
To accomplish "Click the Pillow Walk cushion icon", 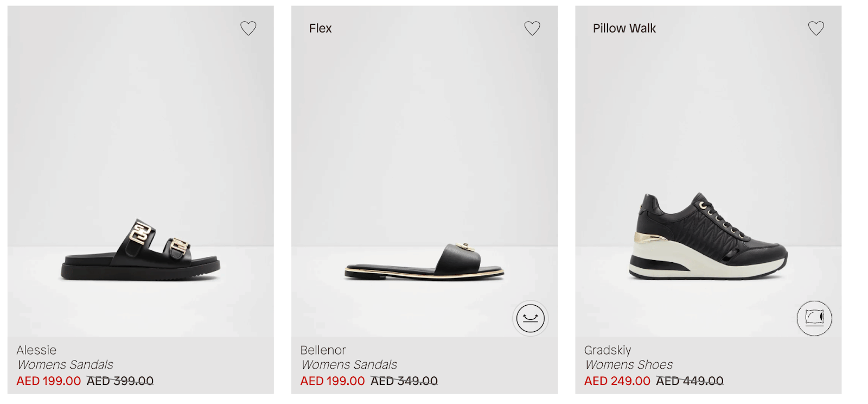I will pos(814,318).
